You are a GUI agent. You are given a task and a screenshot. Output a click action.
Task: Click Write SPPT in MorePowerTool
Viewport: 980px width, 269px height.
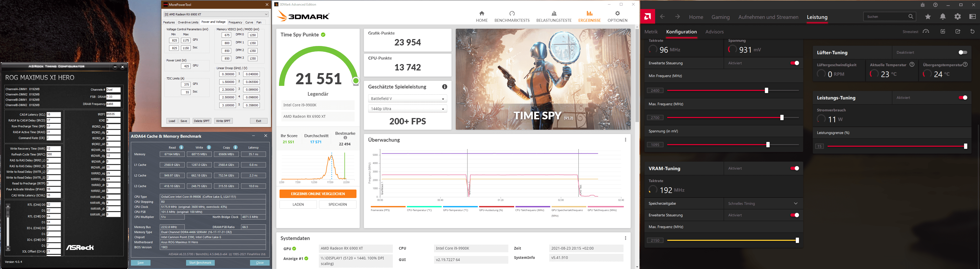pos(223,121)
